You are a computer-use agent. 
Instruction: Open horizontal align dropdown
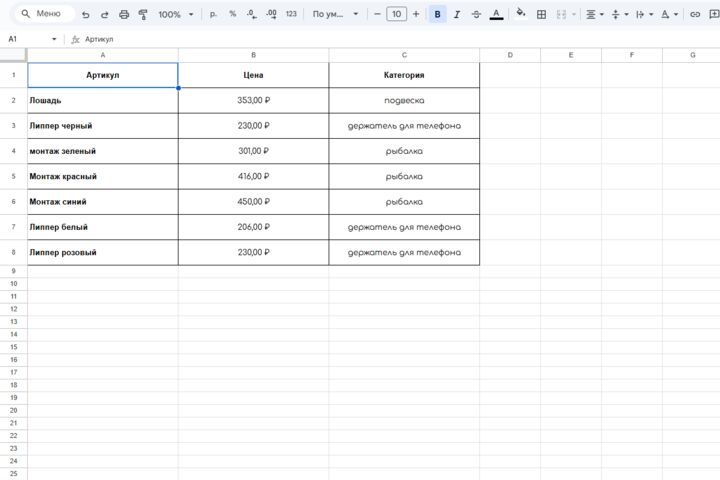click(595, 15)
